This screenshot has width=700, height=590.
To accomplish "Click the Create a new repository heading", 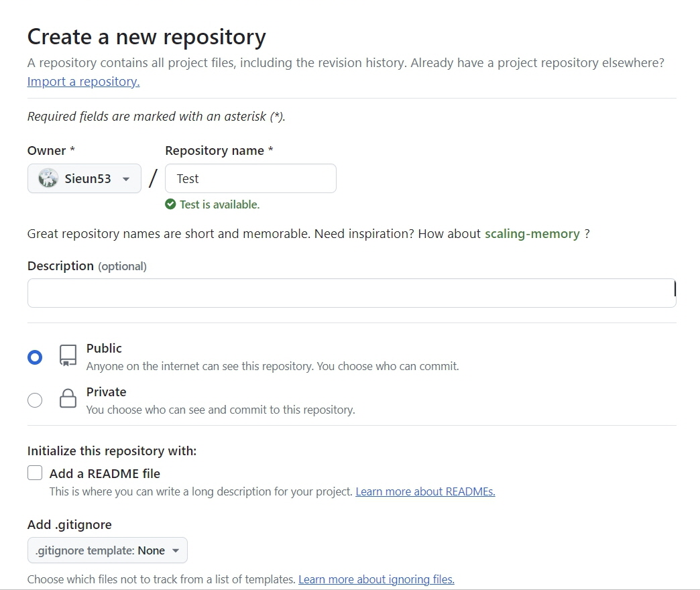I will [146, 37].
